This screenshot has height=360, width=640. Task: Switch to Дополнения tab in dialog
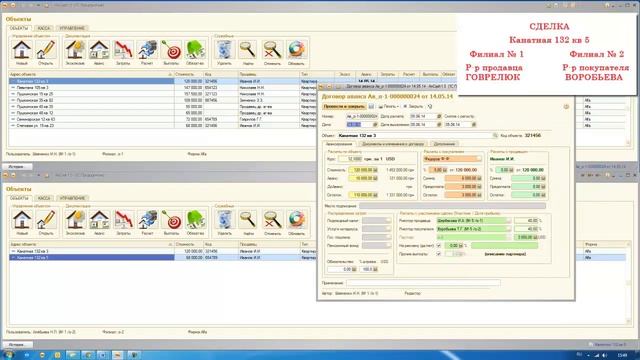pyautogui.click(x=444, y=144)
